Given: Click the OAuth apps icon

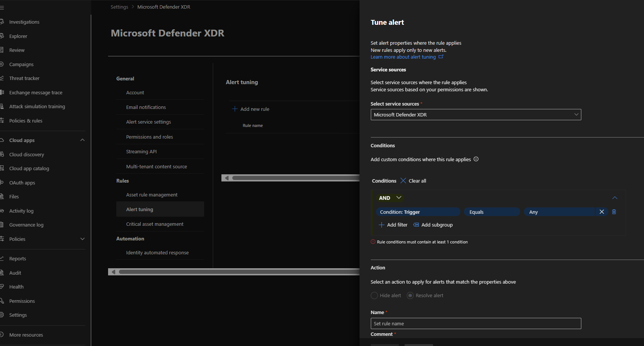Looking at the screenshot, I should (2, 183).
